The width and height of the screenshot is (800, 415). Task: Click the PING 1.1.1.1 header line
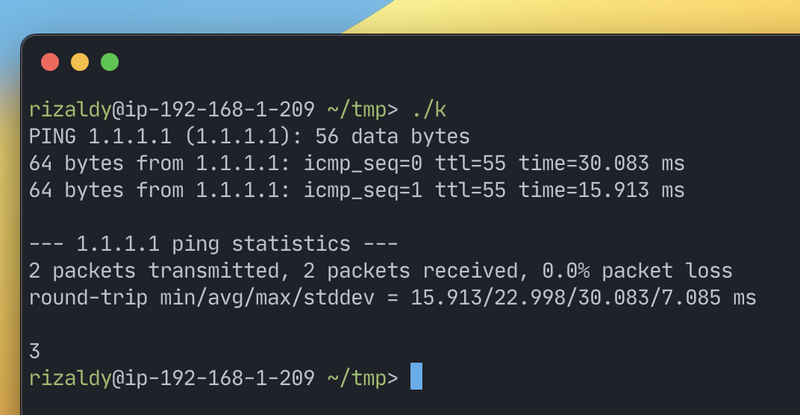[x=249, y=137]
